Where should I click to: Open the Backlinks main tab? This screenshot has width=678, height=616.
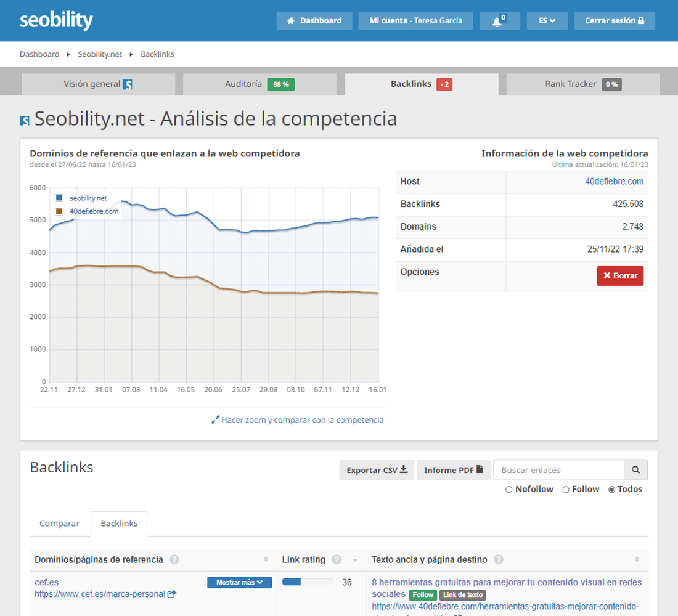(x=422, y=84)
